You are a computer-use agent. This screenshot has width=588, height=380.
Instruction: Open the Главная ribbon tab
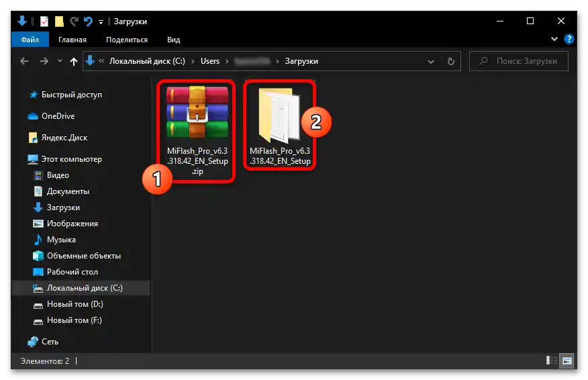[72, 40]
